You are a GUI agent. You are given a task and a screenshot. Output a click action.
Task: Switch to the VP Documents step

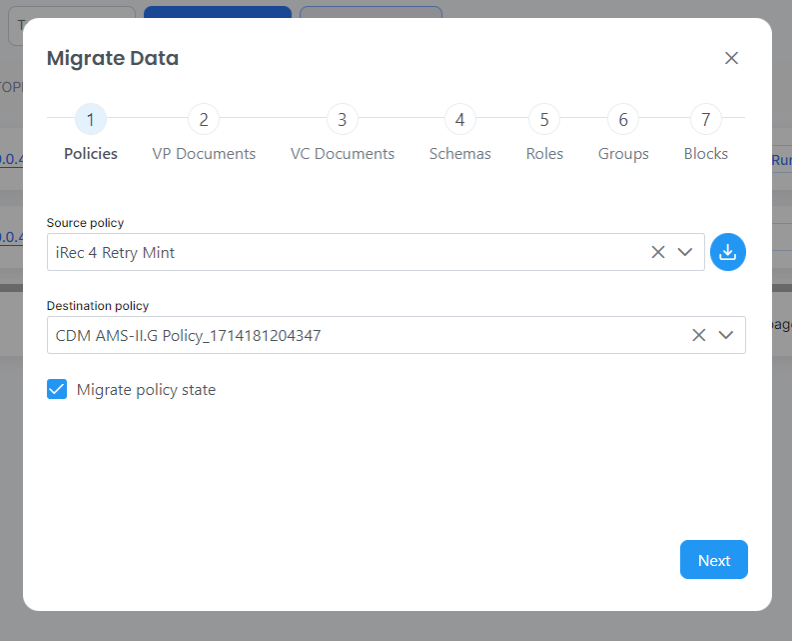[x=204, y=154]
